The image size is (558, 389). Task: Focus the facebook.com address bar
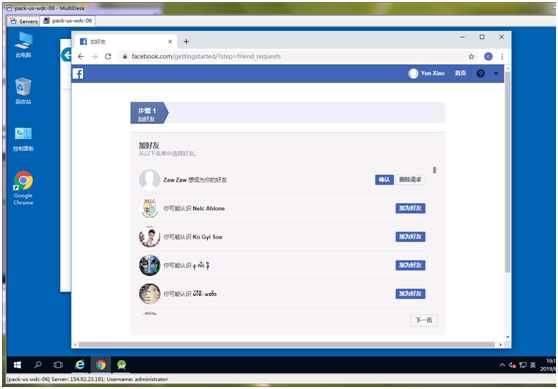pos(297,57)
